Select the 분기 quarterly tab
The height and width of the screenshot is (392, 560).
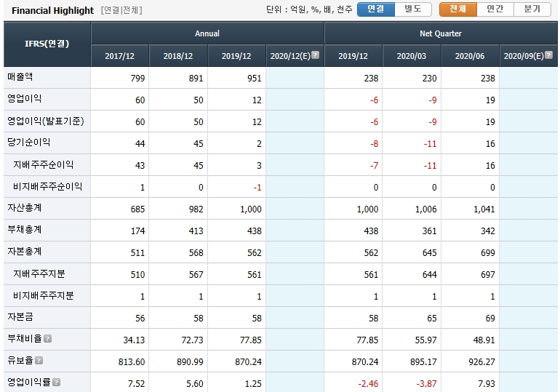pyautogui.click(x=532, y=9)
